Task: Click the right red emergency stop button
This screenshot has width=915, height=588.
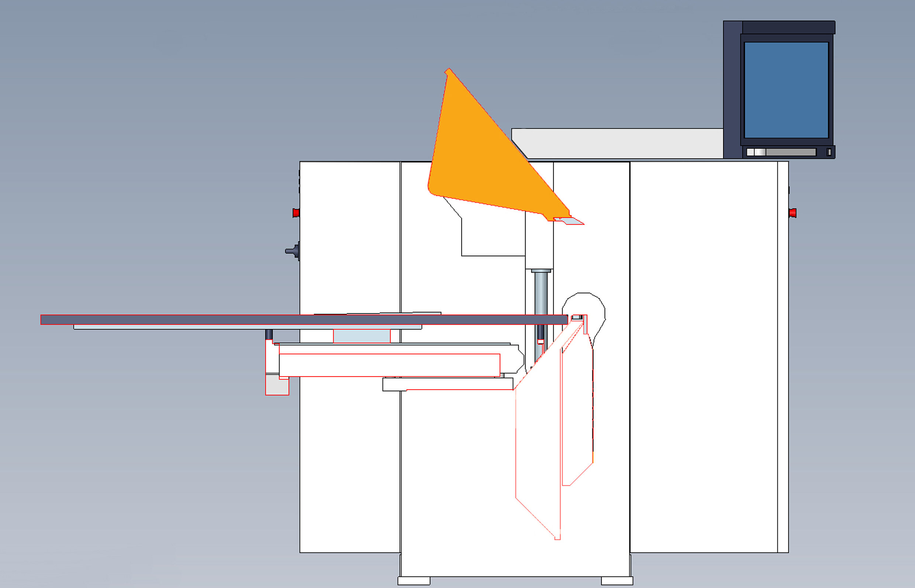Action: [x=793, y=213]
